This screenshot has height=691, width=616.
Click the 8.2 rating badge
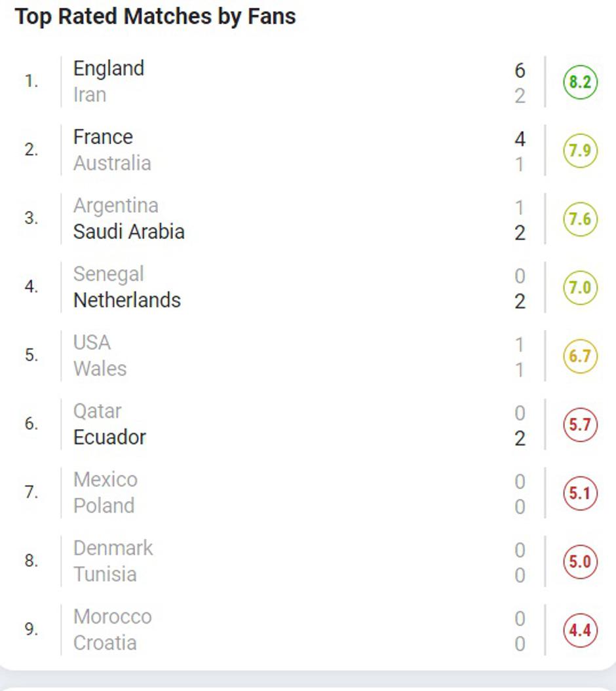pyautogui.click(x=580, y=83)
